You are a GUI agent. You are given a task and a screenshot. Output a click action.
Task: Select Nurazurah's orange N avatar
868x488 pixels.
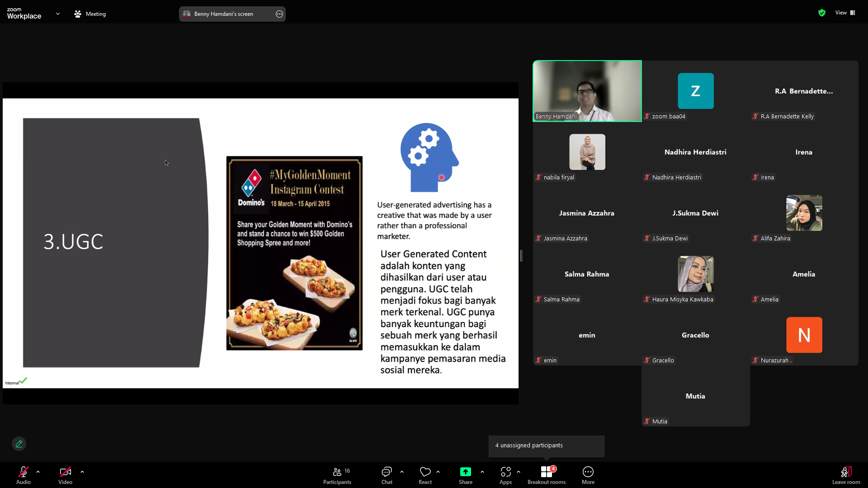click(x=804, y=335)
